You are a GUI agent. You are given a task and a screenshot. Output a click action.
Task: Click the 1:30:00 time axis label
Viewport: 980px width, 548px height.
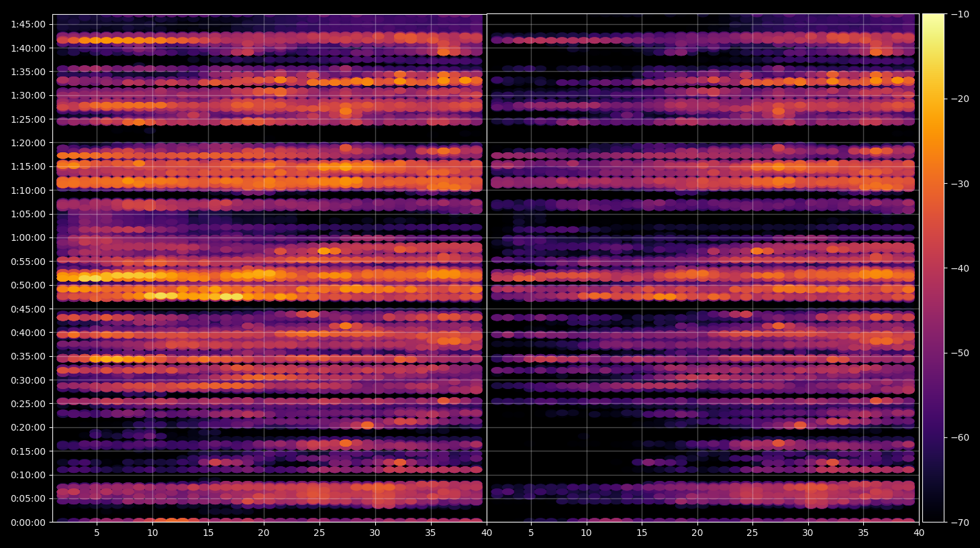click(28, 95)
